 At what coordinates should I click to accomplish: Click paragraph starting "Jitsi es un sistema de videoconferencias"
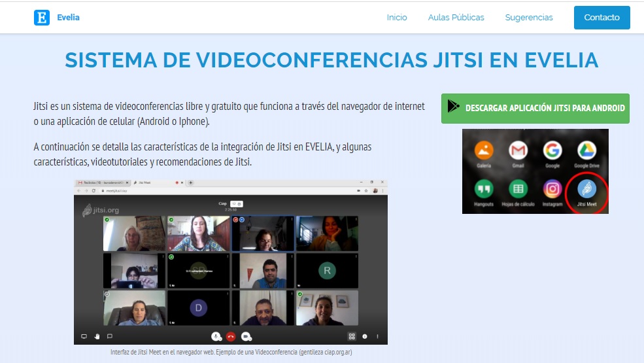point(229,113)
